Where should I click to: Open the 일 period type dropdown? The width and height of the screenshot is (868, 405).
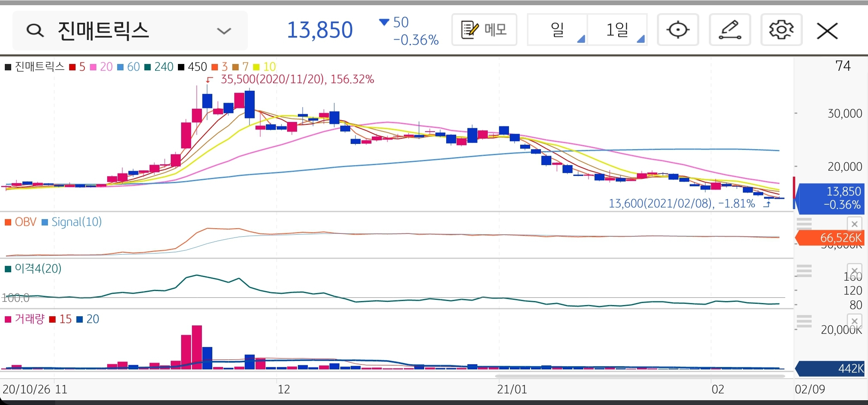[x=557, y=30]
